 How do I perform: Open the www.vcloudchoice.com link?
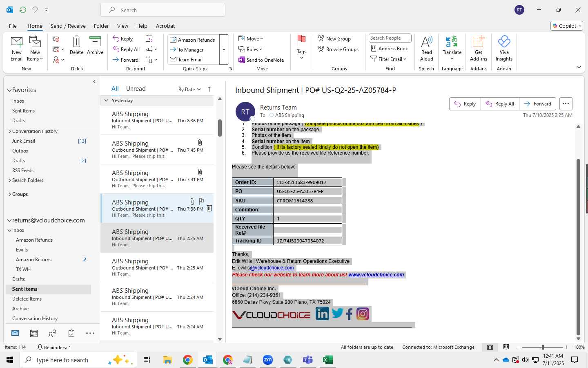376,275
